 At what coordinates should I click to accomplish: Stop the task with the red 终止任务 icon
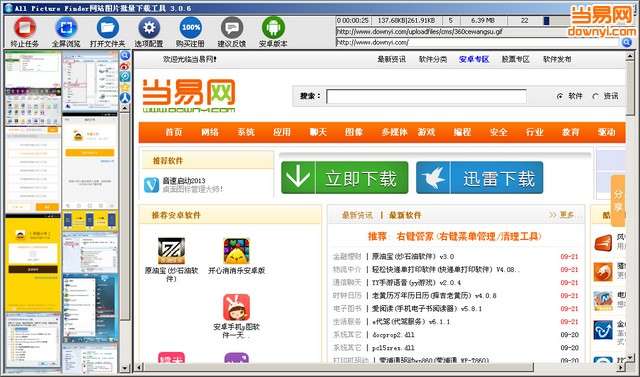click(x=25, y=28)
